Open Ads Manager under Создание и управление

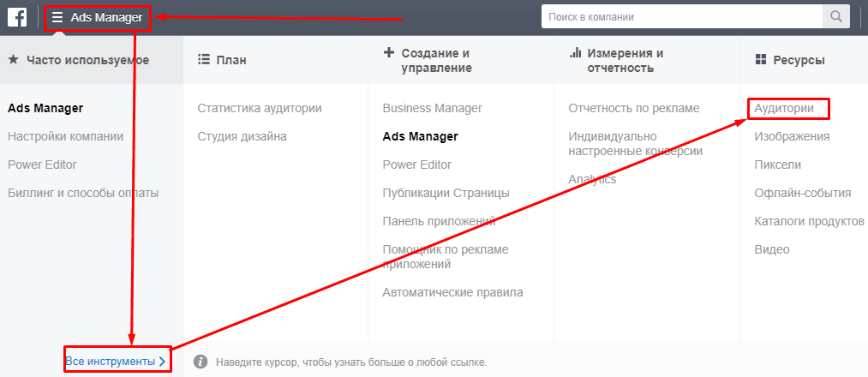[420, 136]
